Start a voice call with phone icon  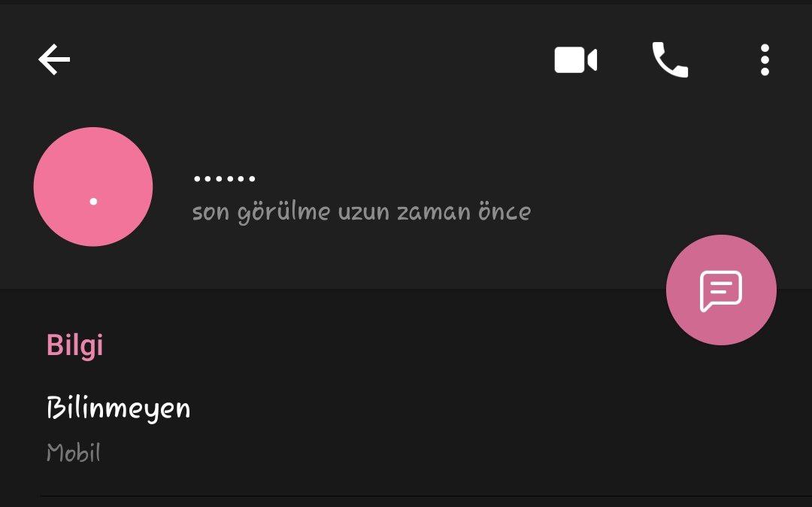tap(669, 60)
